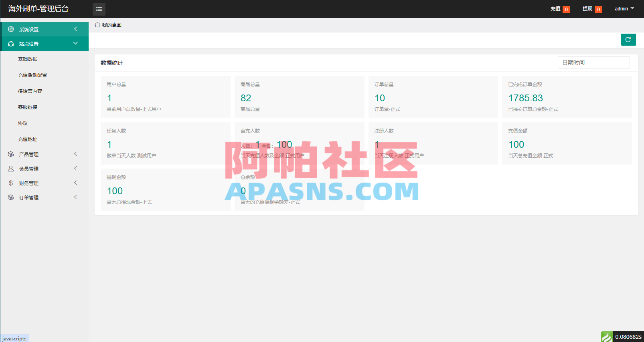This screenshot has height=342, width=644.
Task: Click the 提现 notification link in header
Action: pyautogui.click(x=587, y=9)
